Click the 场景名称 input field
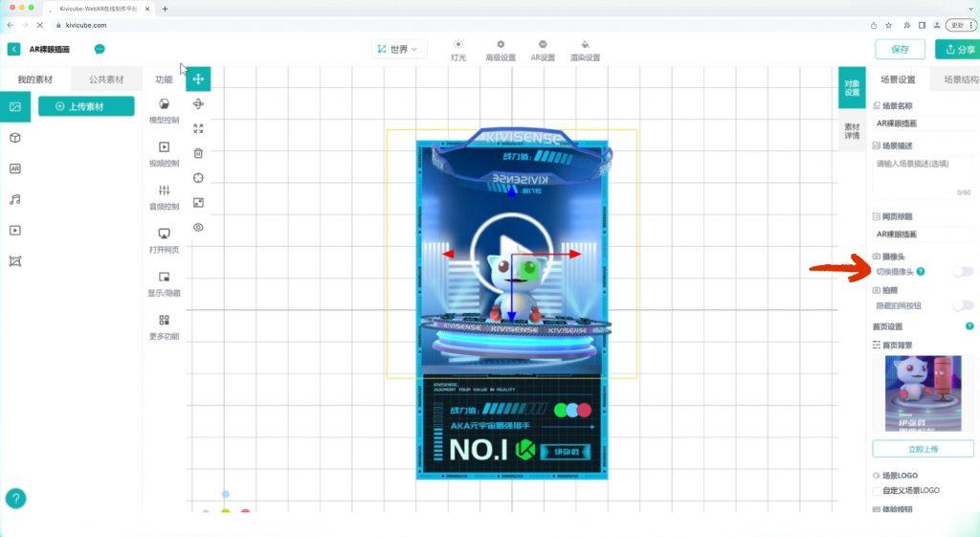980x537 pixels. [x=924, y=123]
